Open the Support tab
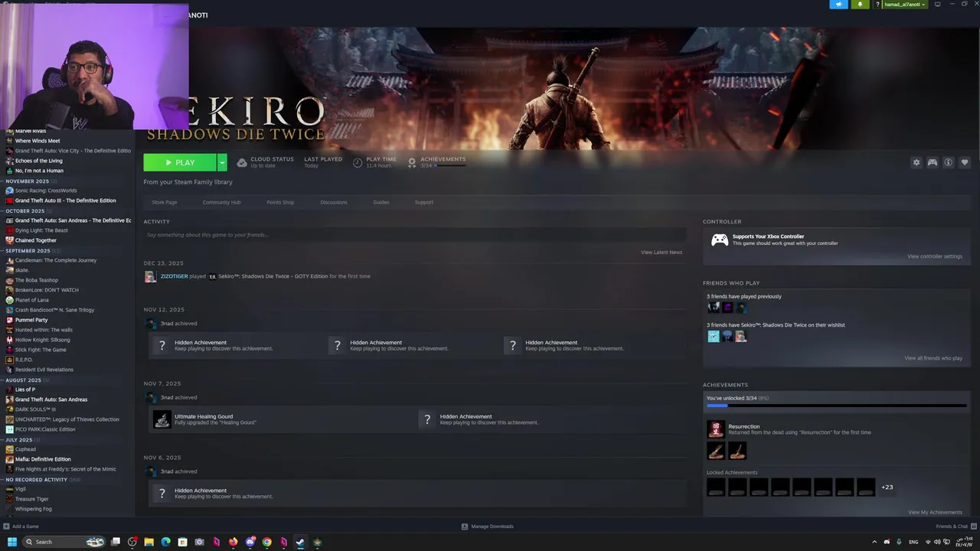Viewport: 980px width, 551px height. [424, 202]
